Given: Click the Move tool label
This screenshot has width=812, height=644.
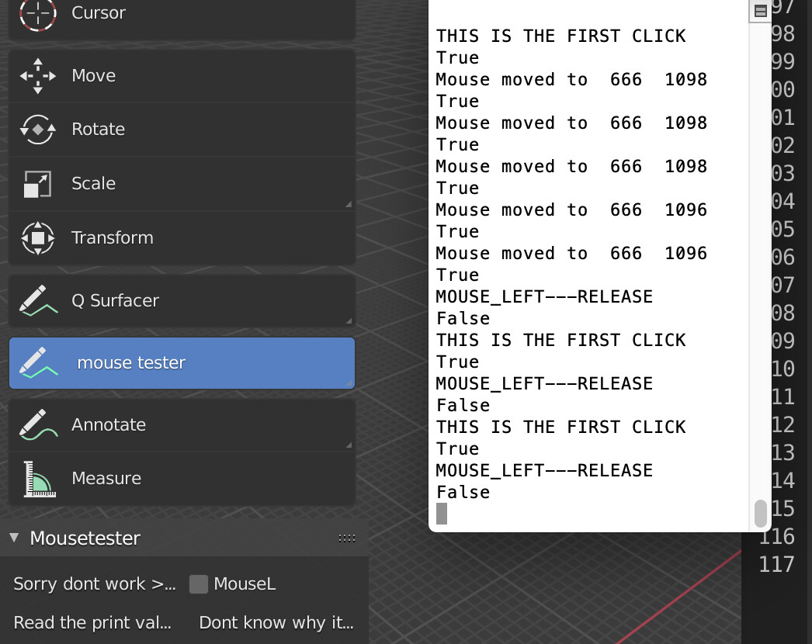Looking at the screenshot, I should point(94,75).
